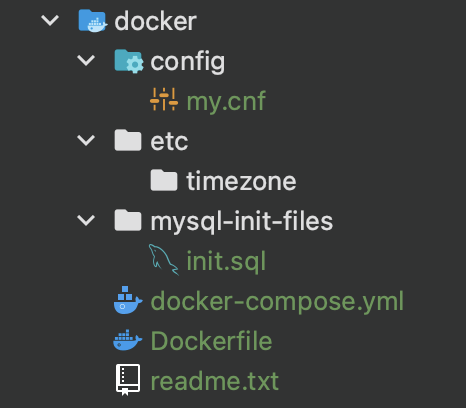Open the readme.txt file
The width and height of the screenshot is (466, 408).
215,381
